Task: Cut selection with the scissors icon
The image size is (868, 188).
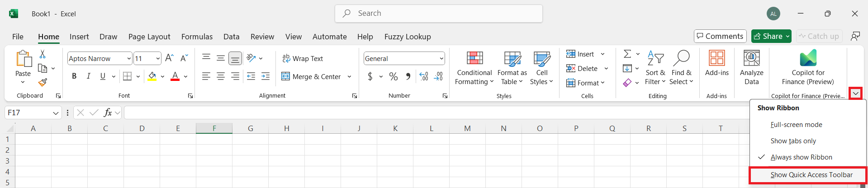Action: click(43, 54)
